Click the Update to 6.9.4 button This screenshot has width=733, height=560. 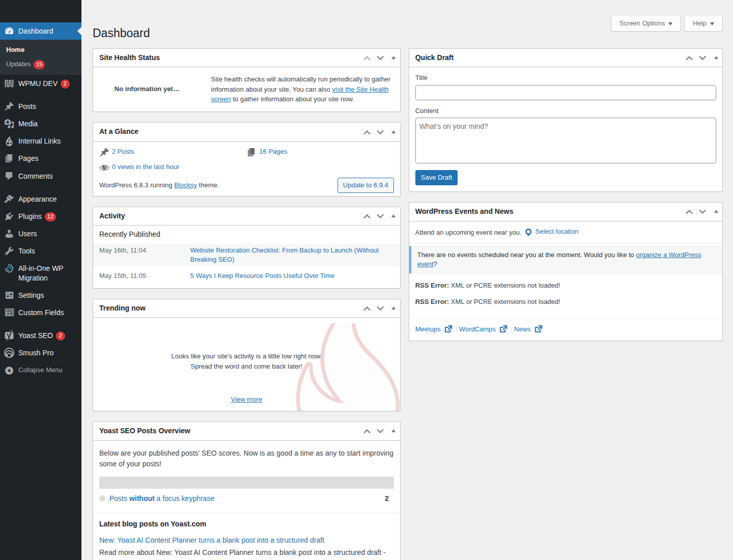365,185
